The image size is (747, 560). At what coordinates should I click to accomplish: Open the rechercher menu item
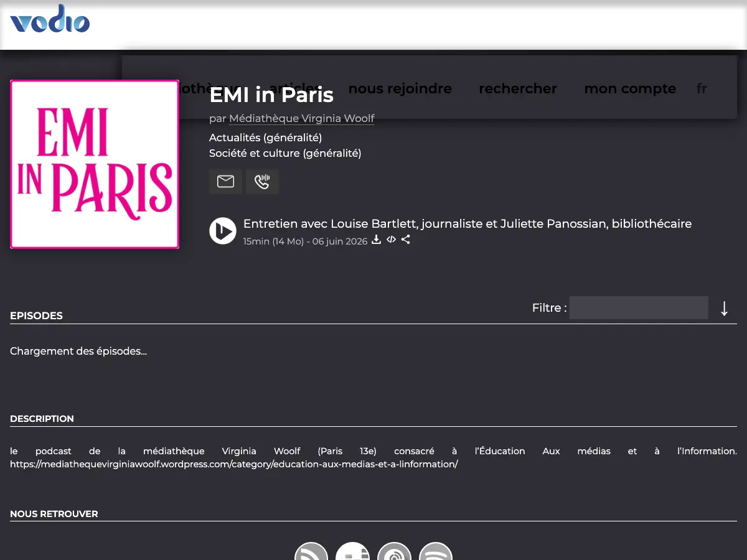pos(518,88)
